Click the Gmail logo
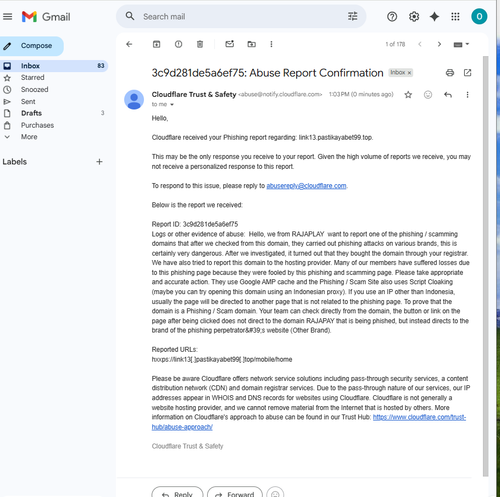The height and width of the screenshot is (497, 500). 46,17
